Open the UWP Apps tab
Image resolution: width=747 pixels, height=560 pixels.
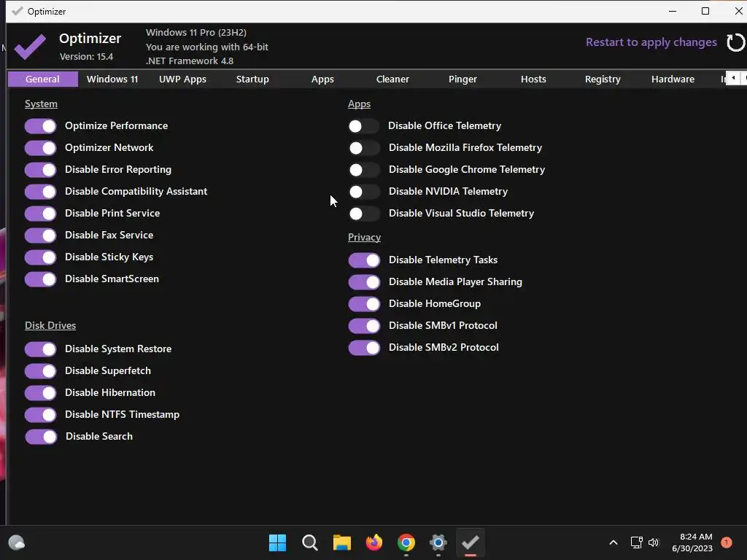[182, 79]
